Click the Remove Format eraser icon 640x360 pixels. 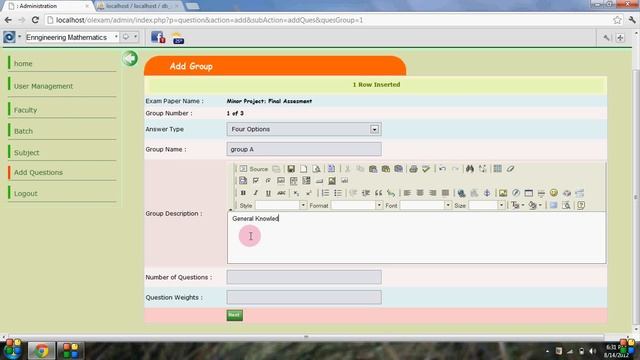(510, 169)
